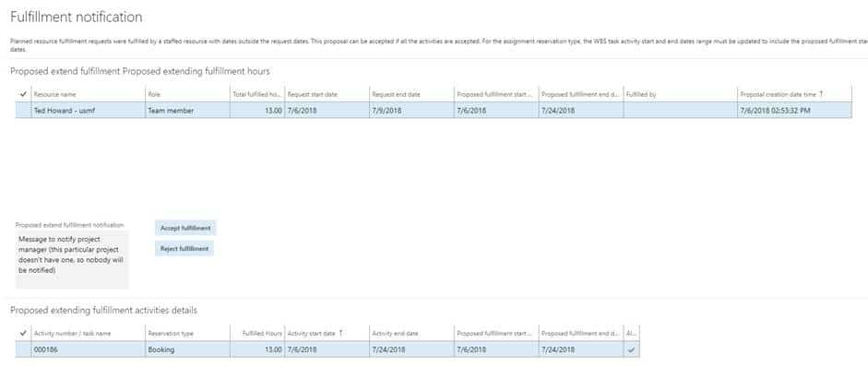Click the 7/9/2018 request end date cell
This screenshot has height=366, width=868.
click(x=411, y=110)
